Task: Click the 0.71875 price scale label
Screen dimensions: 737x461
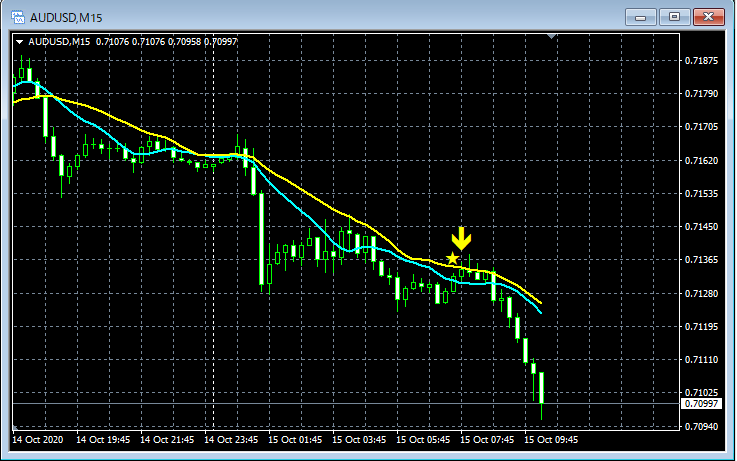Action: click(x=701, y=61)
